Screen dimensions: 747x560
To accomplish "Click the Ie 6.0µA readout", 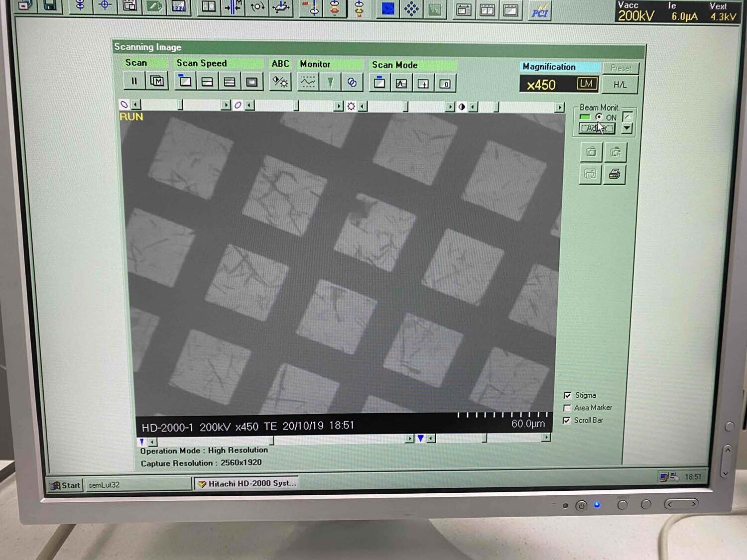I will coord(684,12).
